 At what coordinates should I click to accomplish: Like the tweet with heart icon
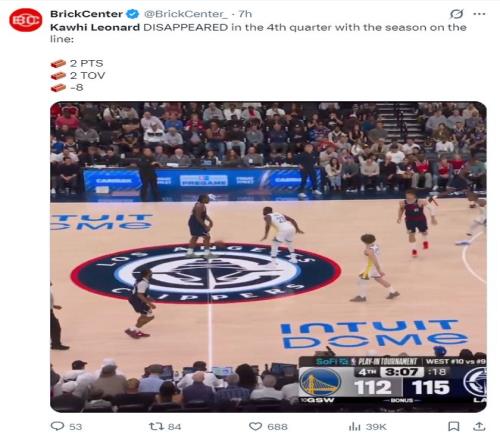(256, 426)
